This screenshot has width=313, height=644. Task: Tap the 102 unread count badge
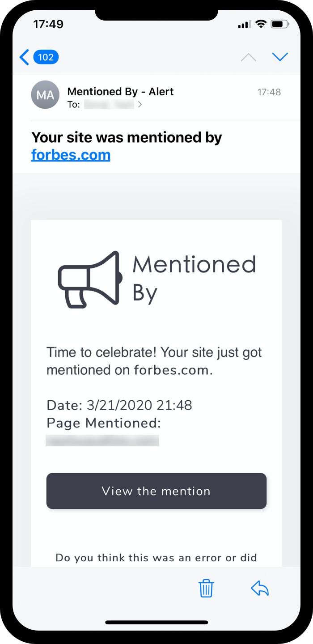(x=46, y=57)
